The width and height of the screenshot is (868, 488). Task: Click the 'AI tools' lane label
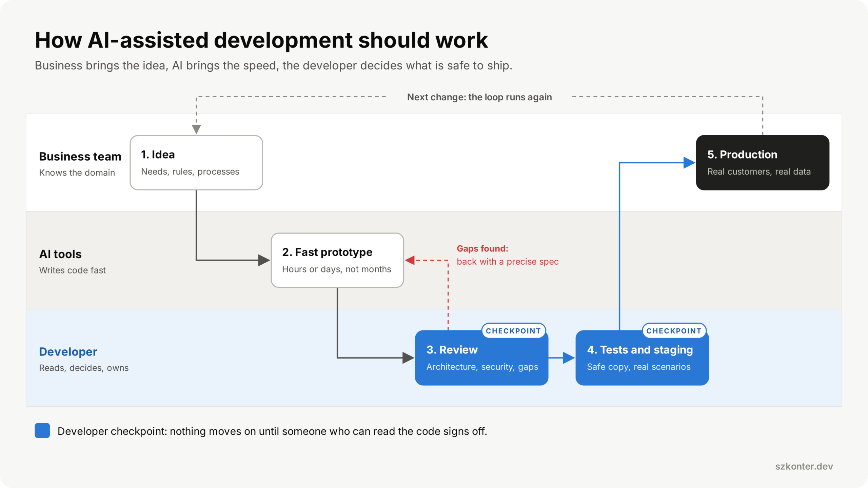point(60,254)
